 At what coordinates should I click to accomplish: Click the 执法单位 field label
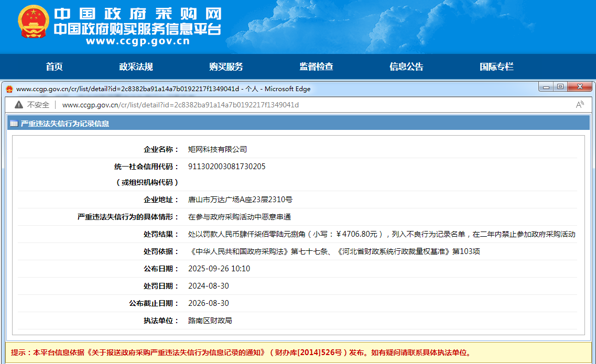pyautogui.click(x=161, y=321)
